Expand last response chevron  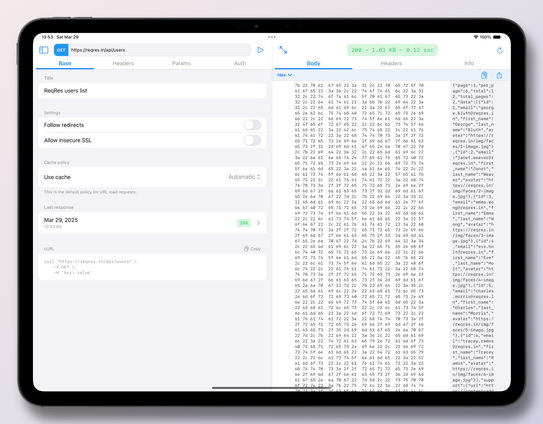point(258,223)
